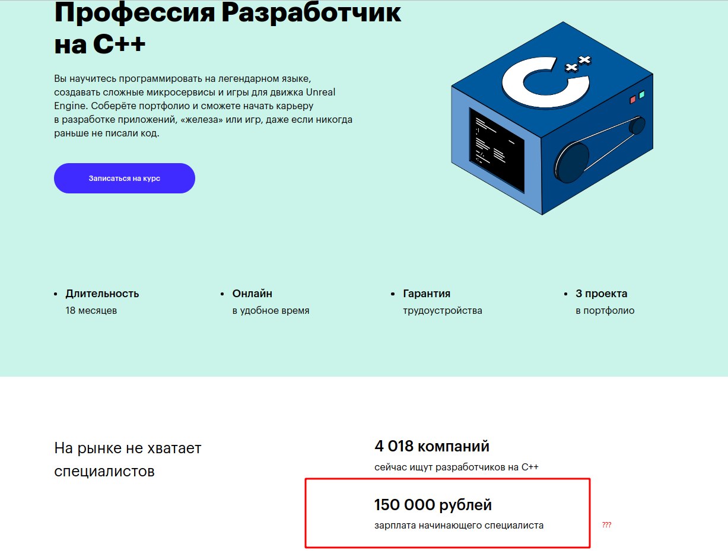Select the "Онлайн" bullet label
The image size is (728, 560).
click(x=252, y=294)
